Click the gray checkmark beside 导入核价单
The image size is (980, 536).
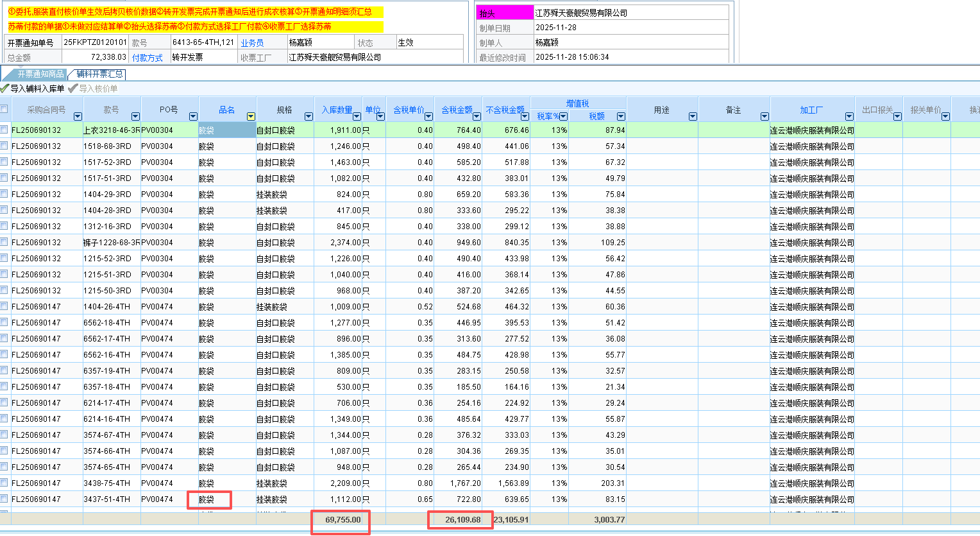point(73,89)
